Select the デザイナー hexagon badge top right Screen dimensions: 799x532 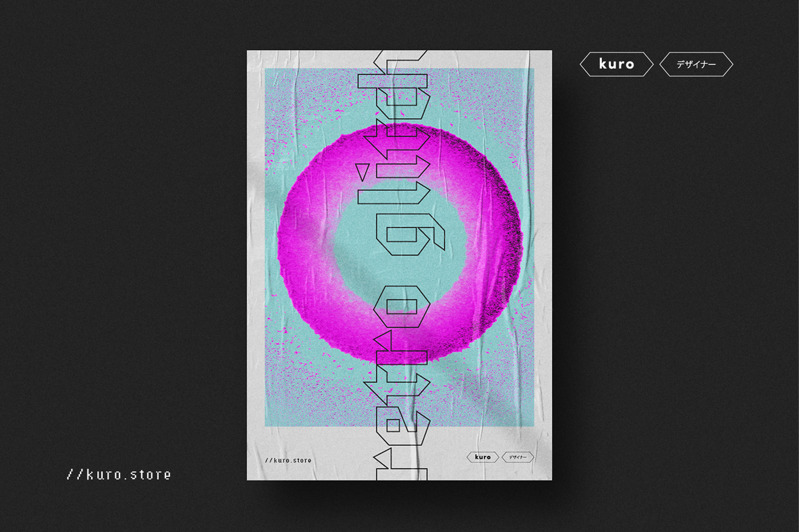(x=696, y=64)
